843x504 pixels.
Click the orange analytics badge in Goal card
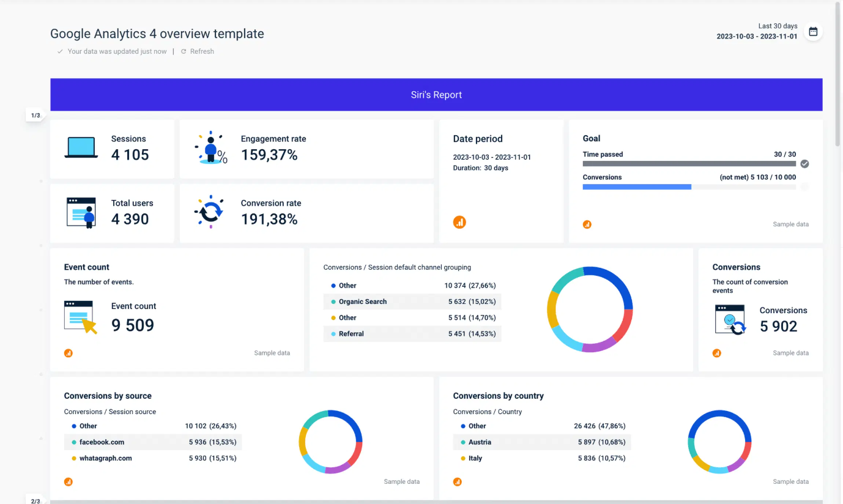(587, 224)
